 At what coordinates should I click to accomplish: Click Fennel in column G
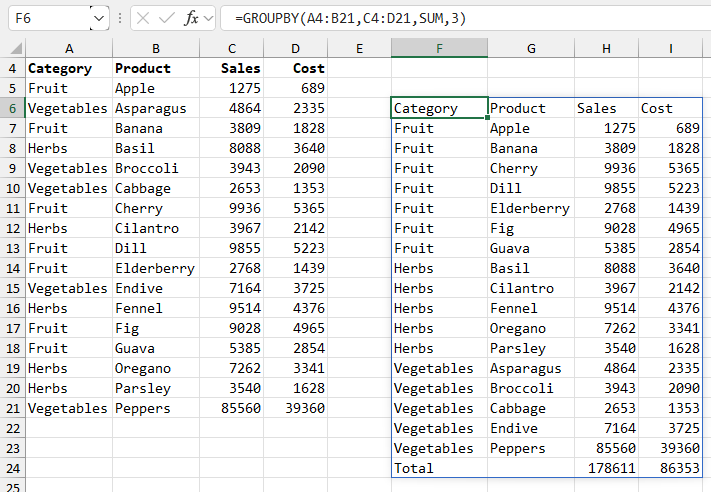(x=531, y=308)
